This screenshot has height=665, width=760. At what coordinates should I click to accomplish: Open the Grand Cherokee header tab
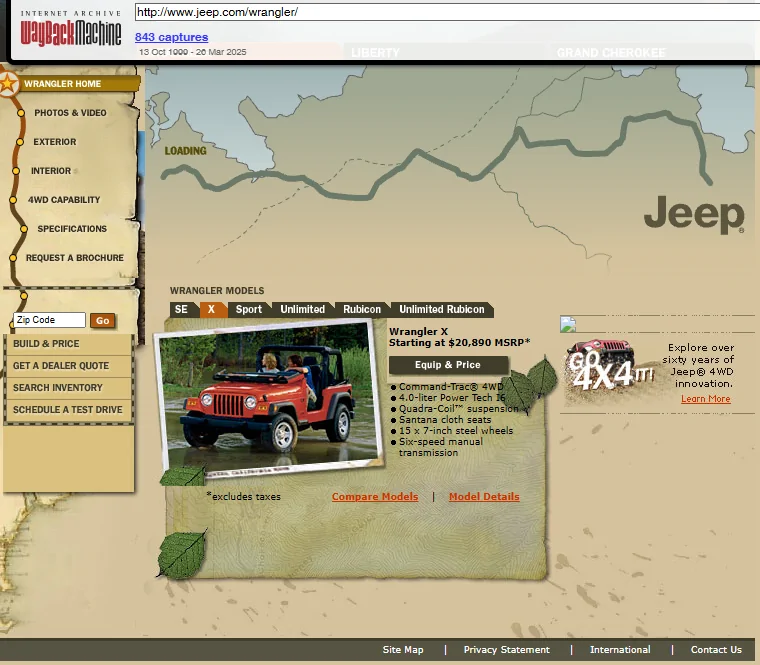[611, 52]
